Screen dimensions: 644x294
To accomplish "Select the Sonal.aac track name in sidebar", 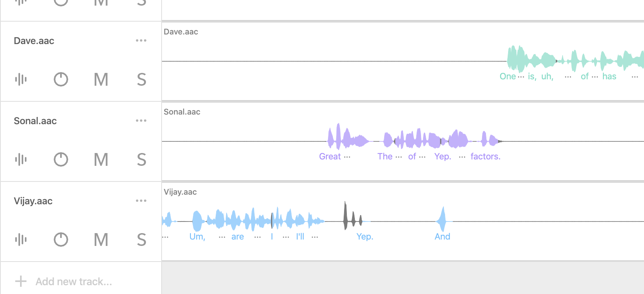I will (x=35, y=121).
